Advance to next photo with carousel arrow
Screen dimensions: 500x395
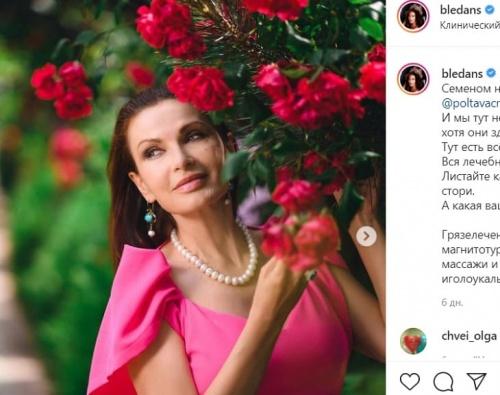pos(366,236)
